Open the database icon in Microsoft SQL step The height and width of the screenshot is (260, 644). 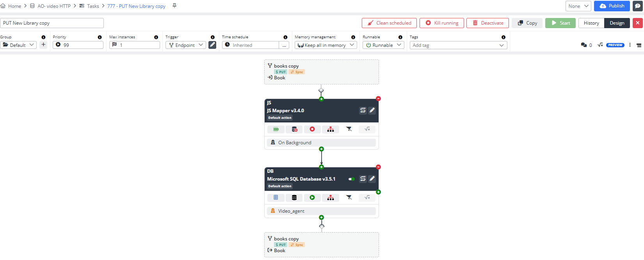[294, 198]
